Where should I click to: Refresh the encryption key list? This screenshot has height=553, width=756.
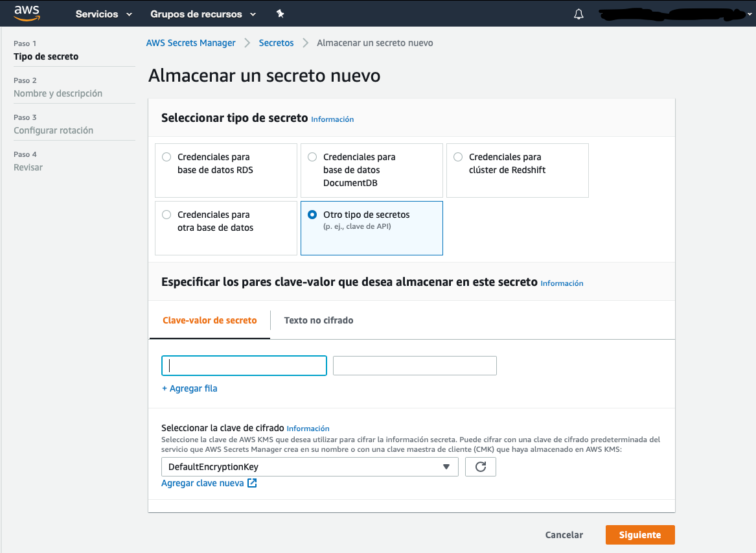(x=480, y=466)
